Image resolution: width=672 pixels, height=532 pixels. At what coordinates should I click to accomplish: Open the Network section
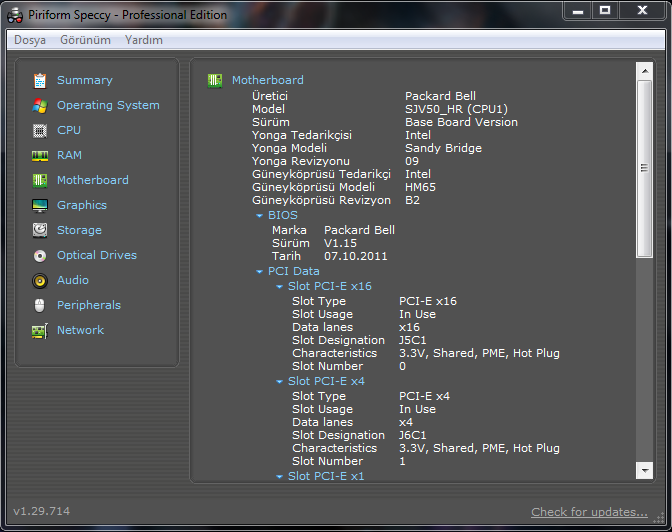81,330
